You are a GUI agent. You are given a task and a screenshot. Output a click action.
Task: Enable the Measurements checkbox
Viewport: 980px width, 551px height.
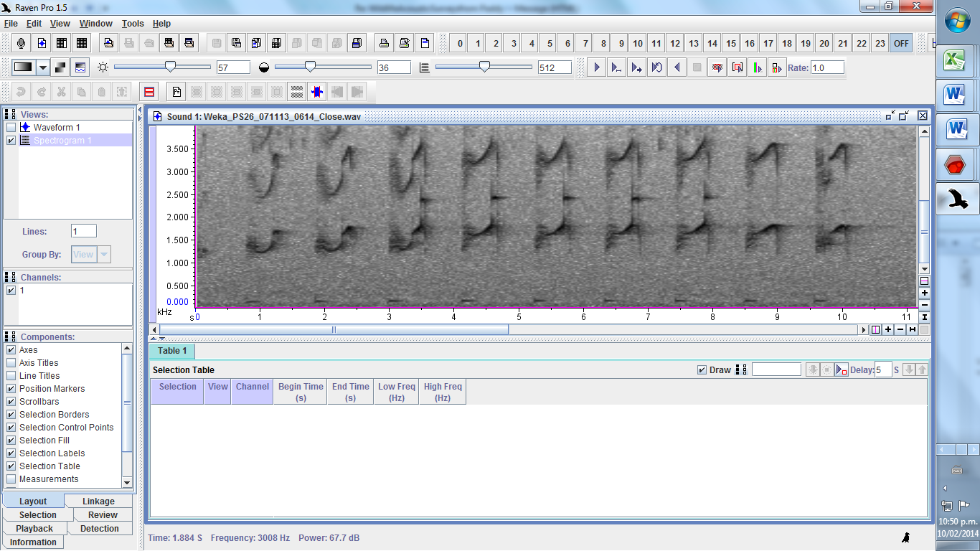point(11,479)
